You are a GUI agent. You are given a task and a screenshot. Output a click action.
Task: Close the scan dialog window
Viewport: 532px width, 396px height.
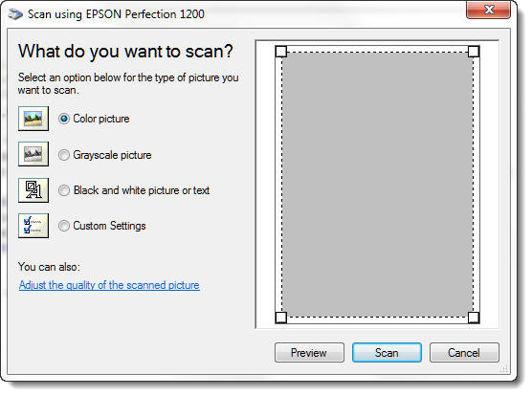click(x=489, y=11)
